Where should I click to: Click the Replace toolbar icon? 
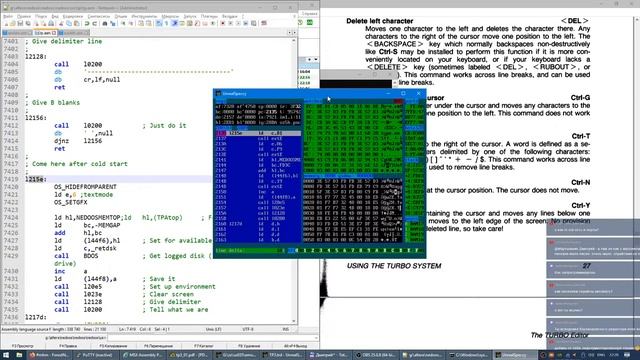(x=112, y=23)
